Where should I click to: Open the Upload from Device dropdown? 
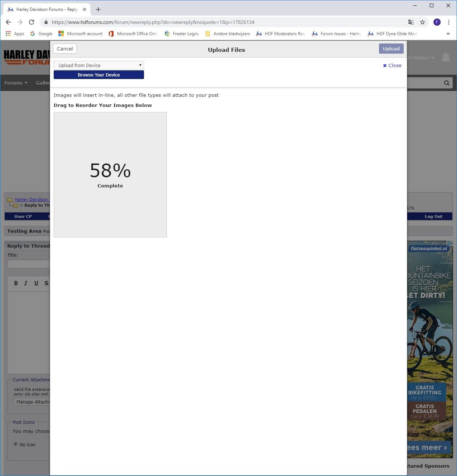99,65
